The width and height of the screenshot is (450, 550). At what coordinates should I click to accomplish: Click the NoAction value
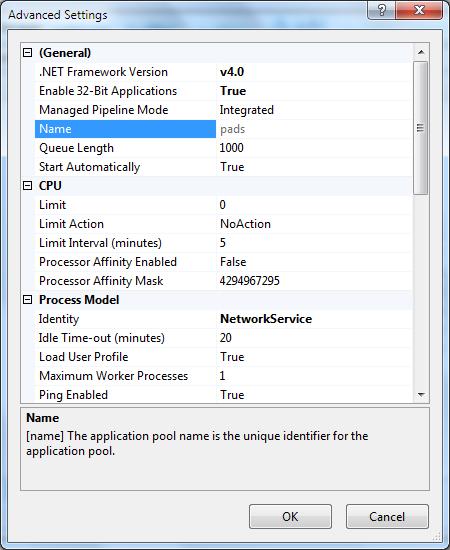246,224
